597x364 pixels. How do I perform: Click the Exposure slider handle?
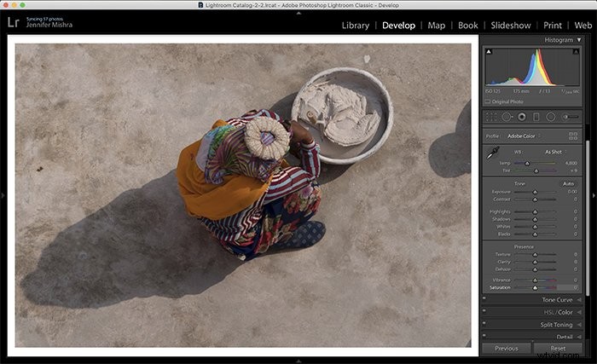click(x=535, y=192)
